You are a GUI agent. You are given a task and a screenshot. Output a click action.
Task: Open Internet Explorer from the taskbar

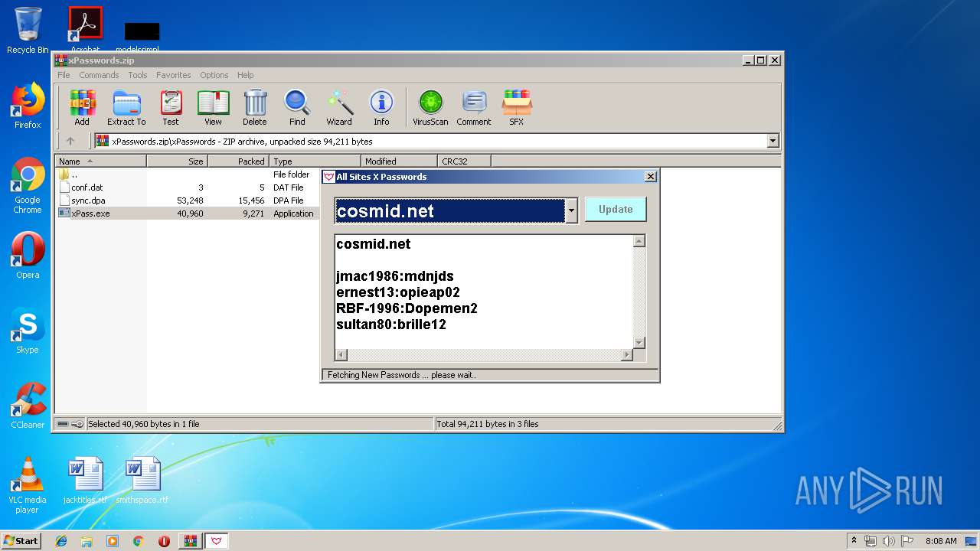click(x=61, y=541)
